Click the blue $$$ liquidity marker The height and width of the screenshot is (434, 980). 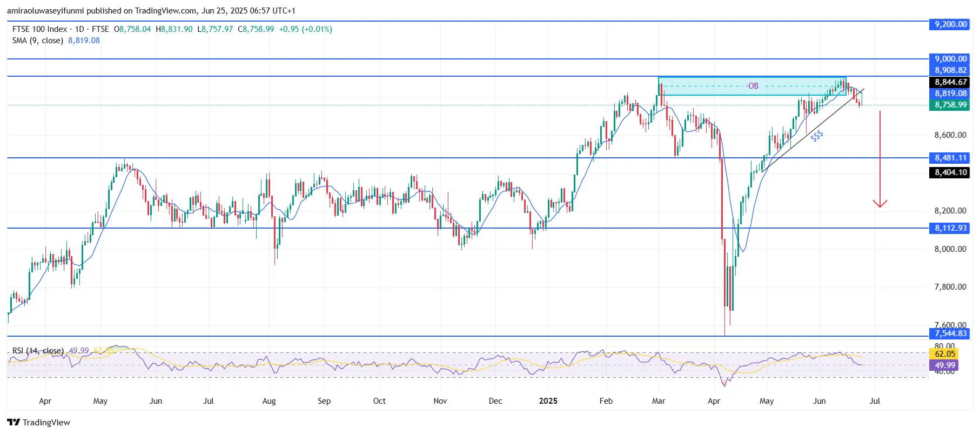tap(816, 136)
